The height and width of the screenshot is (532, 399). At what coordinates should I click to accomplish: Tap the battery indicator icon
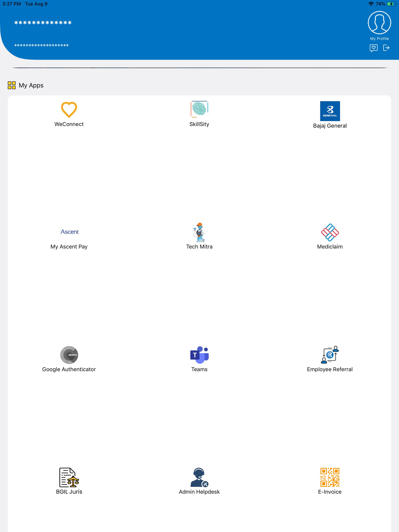tap(392, 4)
